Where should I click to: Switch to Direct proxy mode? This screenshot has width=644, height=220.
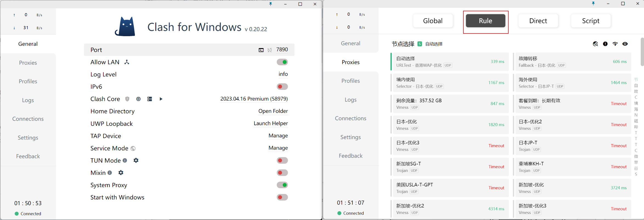538,21
